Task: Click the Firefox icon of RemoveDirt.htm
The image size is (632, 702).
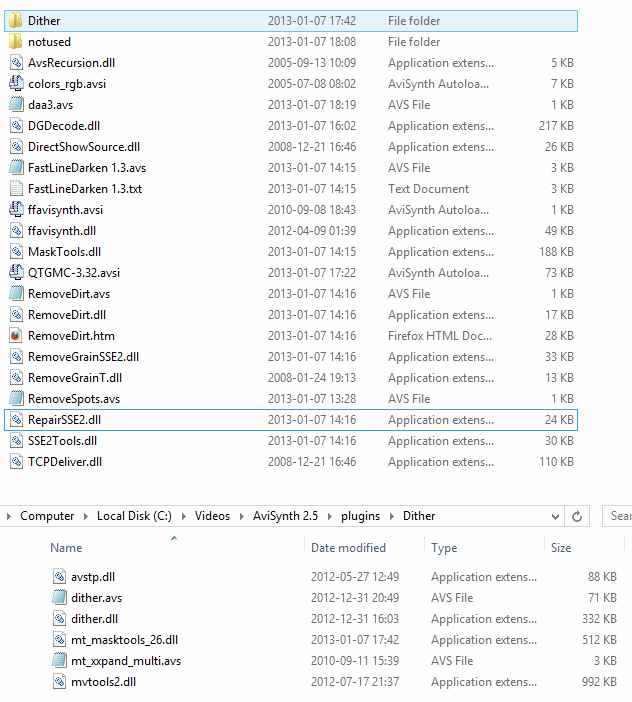Action: tap(16, 336)
